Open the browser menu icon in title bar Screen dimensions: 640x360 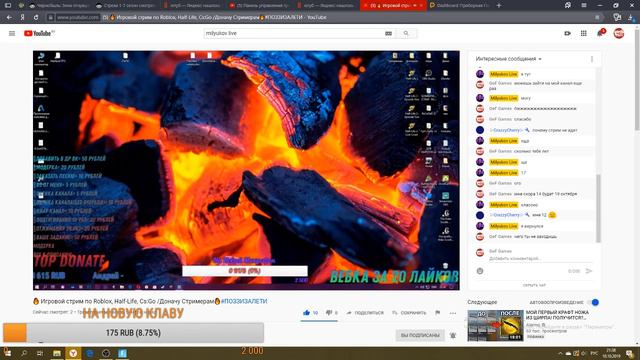coord(584,5)
